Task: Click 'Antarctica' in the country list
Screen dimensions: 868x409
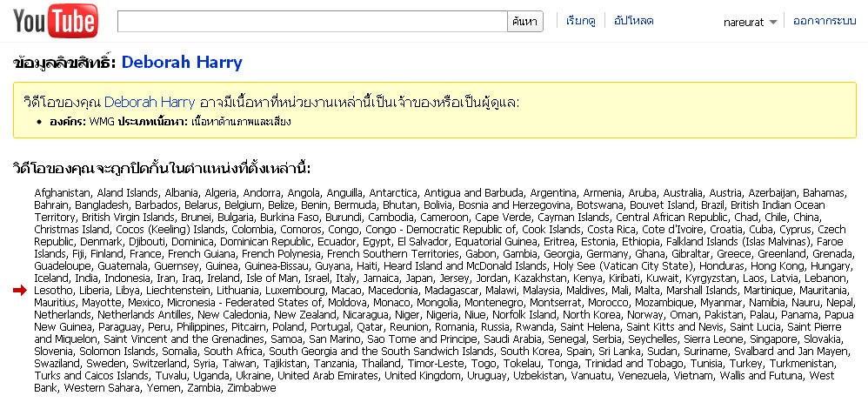Action: tap(394, 193)
